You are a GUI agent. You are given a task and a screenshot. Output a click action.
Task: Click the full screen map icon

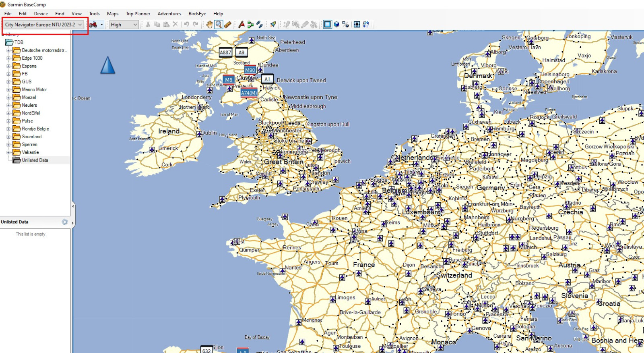click(x=357, y=25)
